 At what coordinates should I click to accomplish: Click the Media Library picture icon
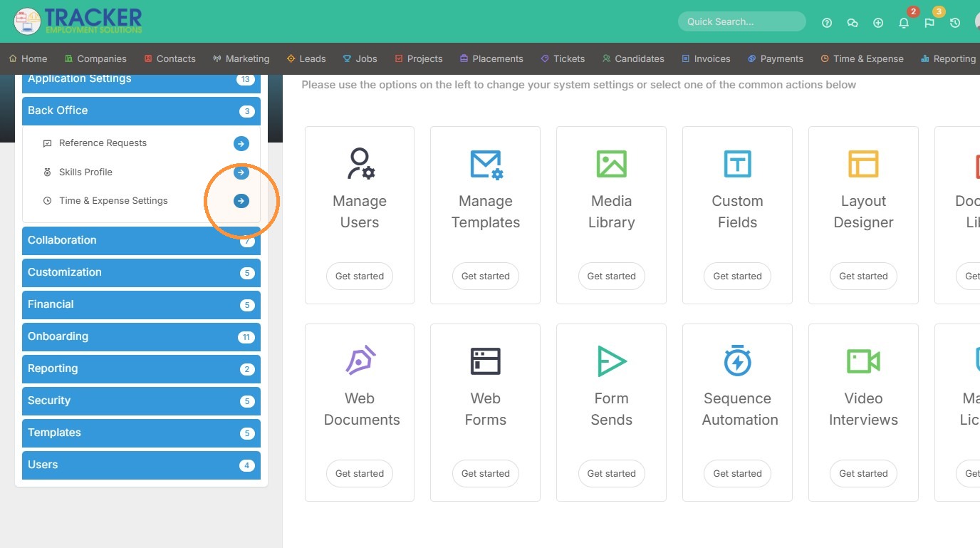click(x=611, y=164)
